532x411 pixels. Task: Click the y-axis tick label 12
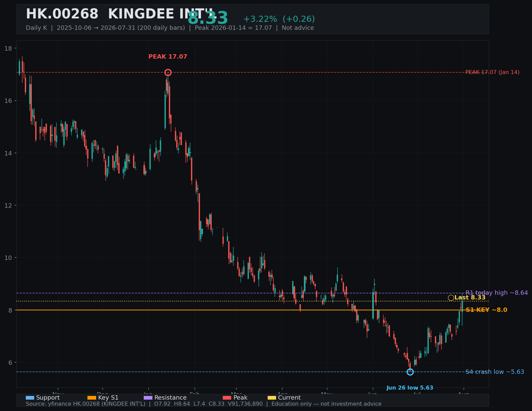[x=8, y=205]
